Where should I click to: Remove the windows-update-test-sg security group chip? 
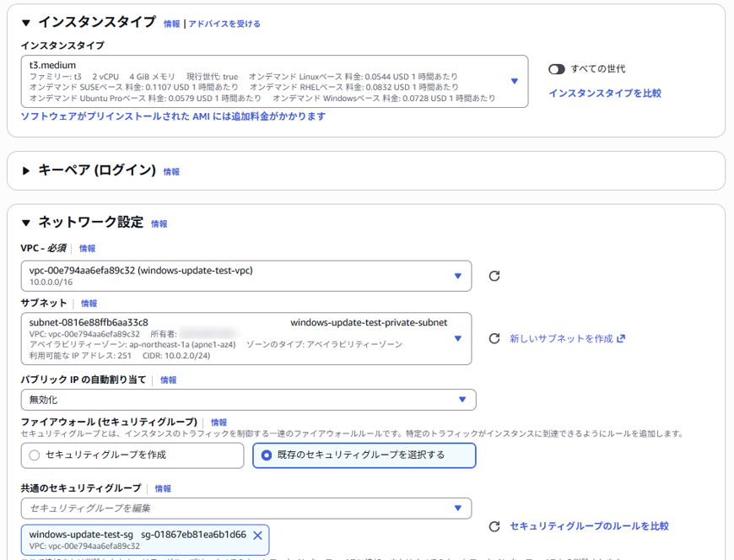(257, 535)
